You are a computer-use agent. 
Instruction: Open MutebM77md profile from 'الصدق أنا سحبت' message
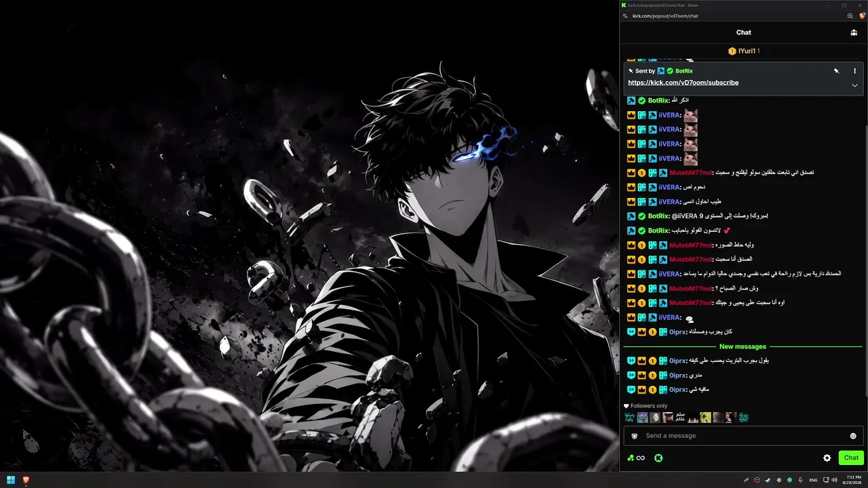(x=690, y=260)
